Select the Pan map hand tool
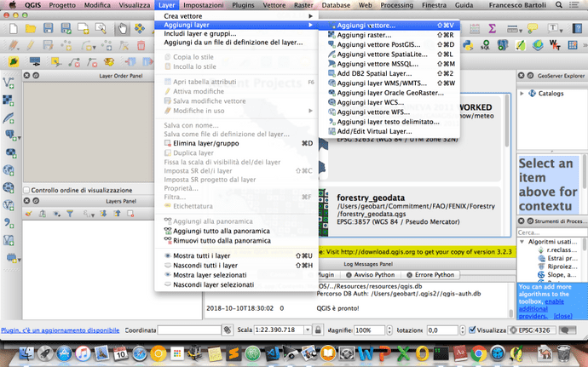The width and height of the screenshot is (588, 367). 122,28
